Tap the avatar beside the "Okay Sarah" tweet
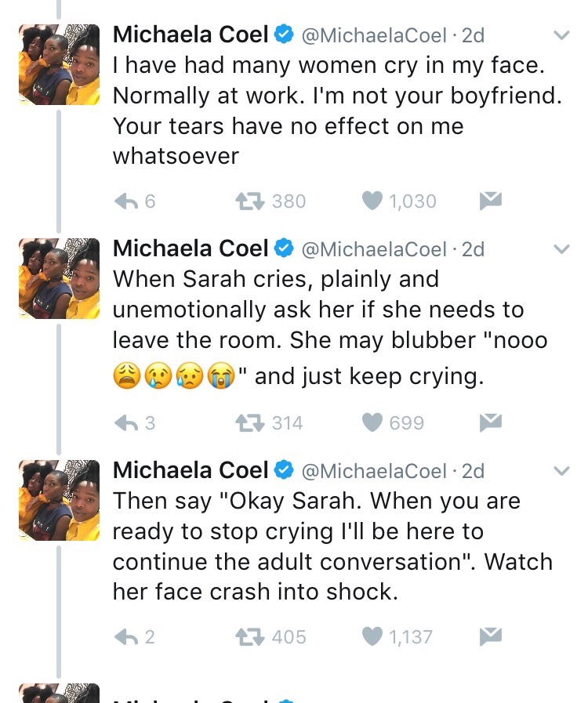Image resolution: width=588 pixels, height=703 pixels. click(x=59, y=501)
